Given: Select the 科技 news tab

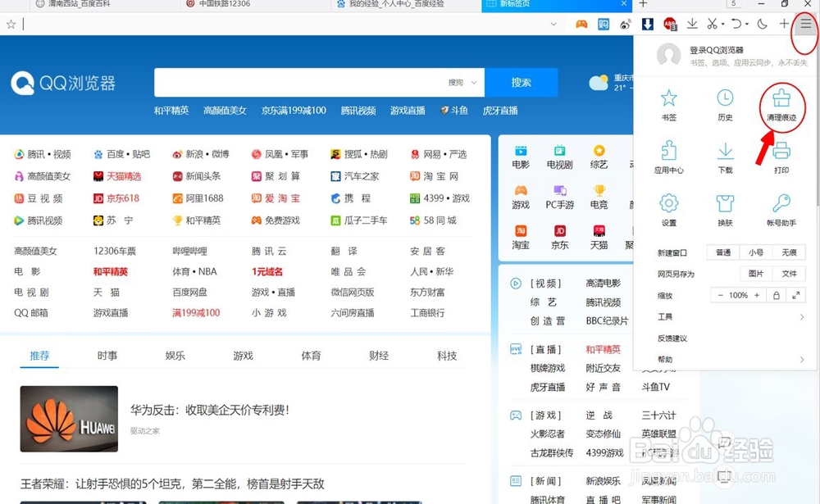Looking at the screenshot, I should pos(447,356).
